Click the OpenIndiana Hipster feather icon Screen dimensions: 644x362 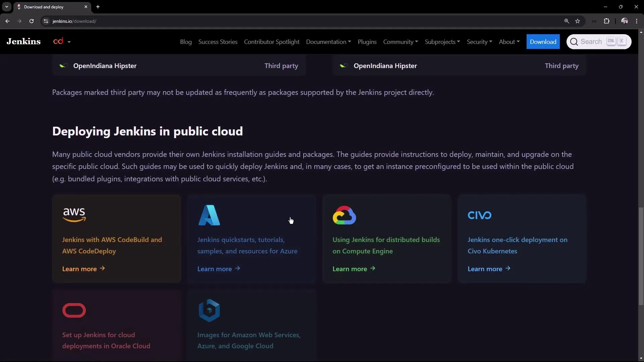point(63,66)
